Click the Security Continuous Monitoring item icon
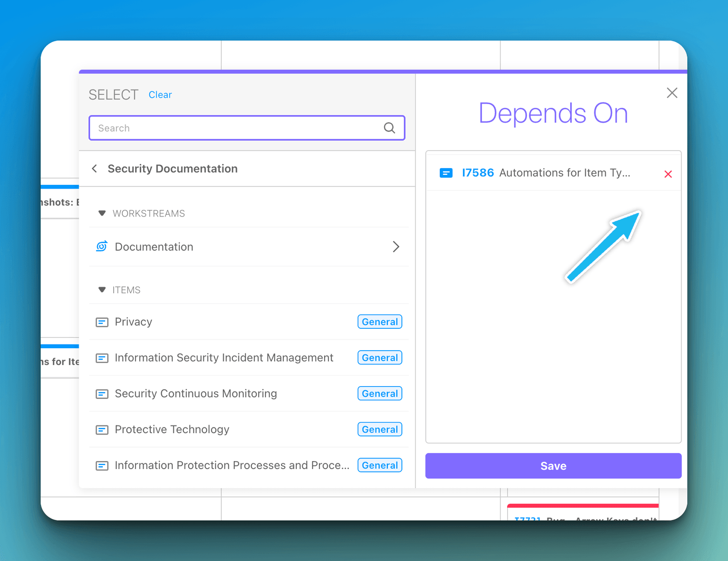 point(102,393)
